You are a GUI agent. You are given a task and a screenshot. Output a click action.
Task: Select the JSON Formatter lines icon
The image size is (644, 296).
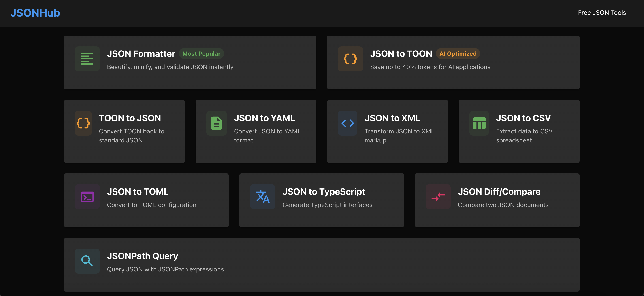pos(87,59)
